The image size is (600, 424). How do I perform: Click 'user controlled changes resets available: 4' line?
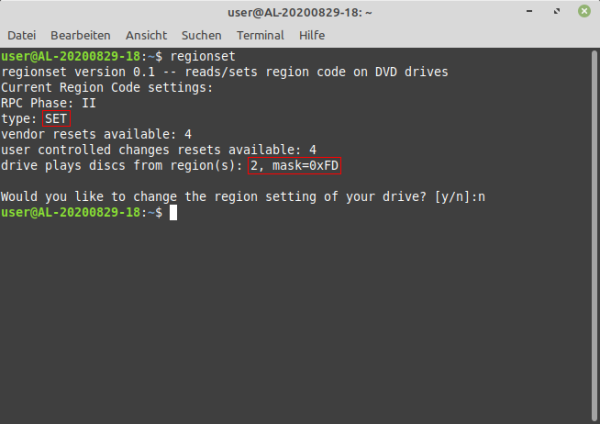coord(158,150)
